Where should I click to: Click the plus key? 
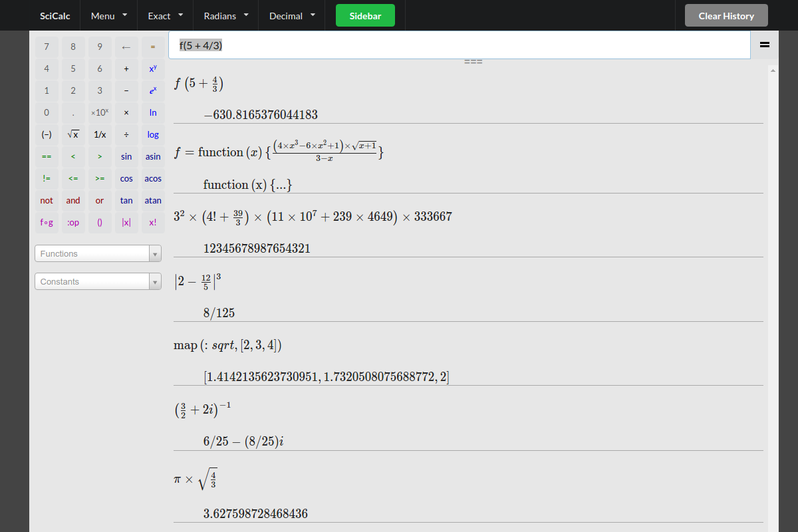pos(126,69)
